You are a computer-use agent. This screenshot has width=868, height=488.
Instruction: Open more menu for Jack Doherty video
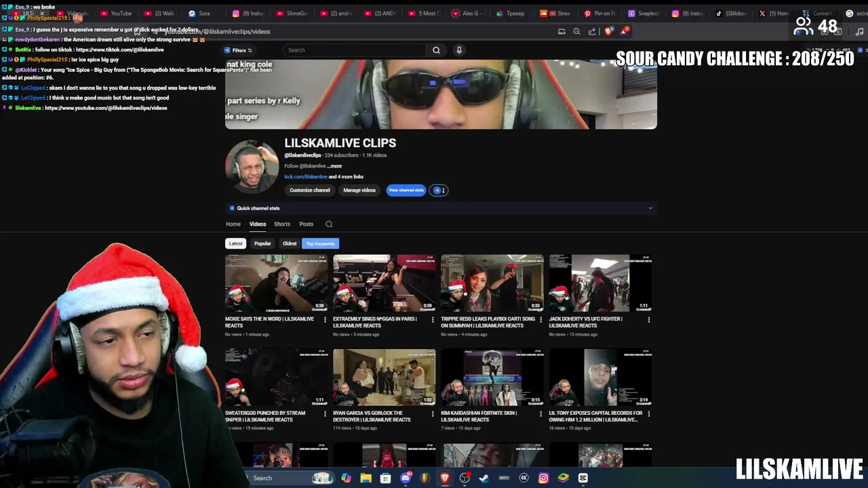click(x=649, y=320)
